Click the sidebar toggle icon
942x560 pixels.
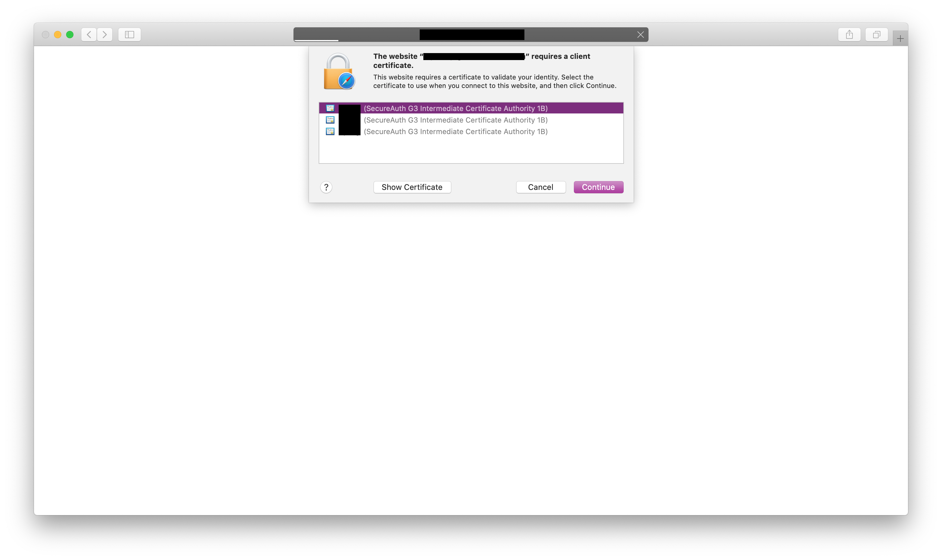coord(131,34)
